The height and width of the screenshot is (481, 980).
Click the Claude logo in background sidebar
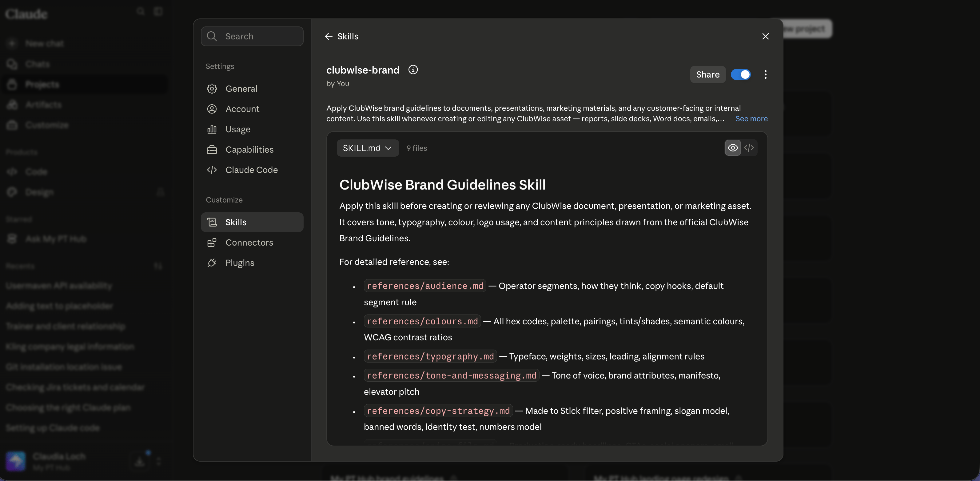click(26, 14)
